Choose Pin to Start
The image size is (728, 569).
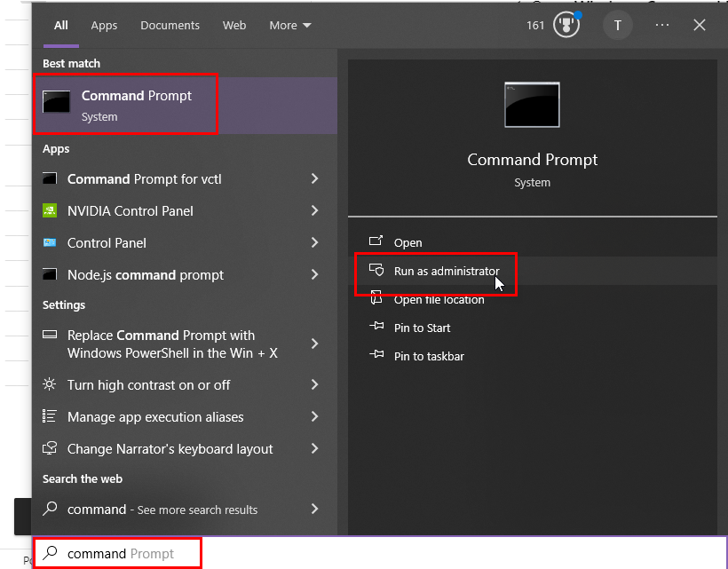(533, 328)
